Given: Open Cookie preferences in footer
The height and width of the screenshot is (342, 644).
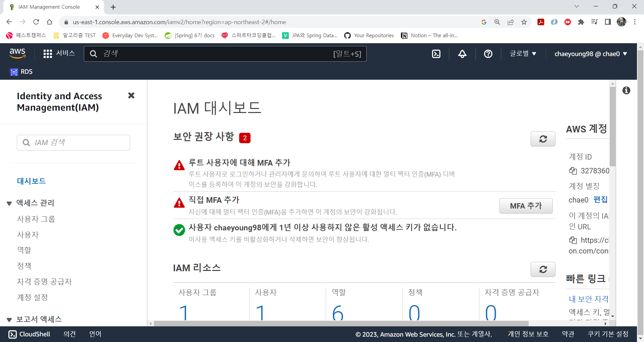Looking at the screenshot, I should click(x=608, y=334).
